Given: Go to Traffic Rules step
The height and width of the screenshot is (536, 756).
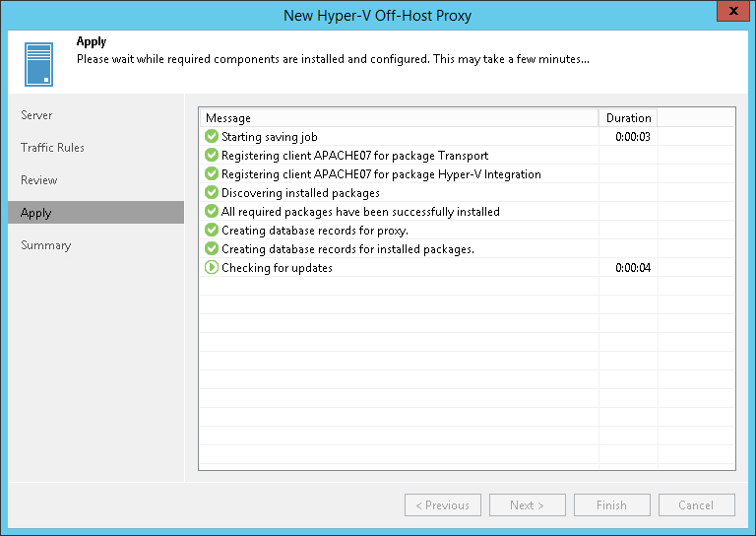Looking at the screenshot, I should click(x=53, y=148).
